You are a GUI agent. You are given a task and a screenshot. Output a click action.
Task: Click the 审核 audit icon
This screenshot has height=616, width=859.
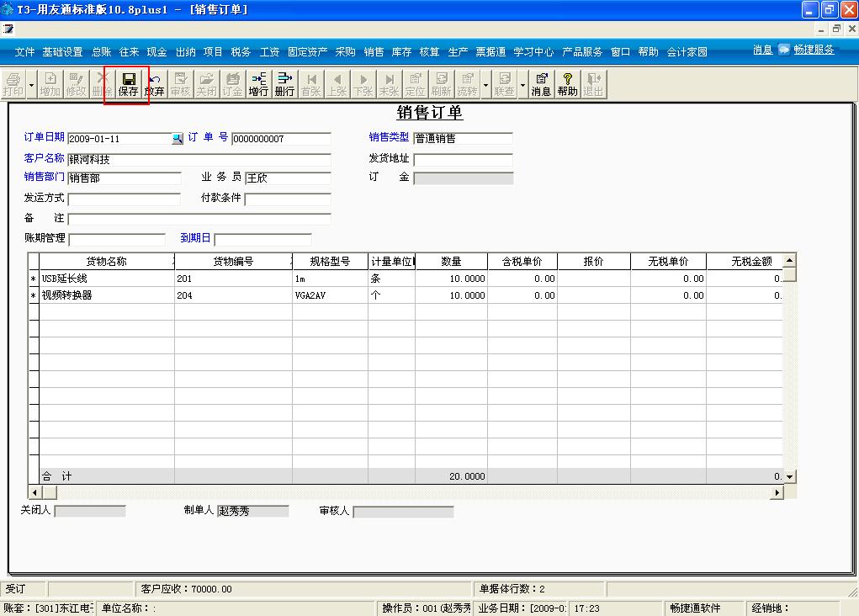click(180, 84)
